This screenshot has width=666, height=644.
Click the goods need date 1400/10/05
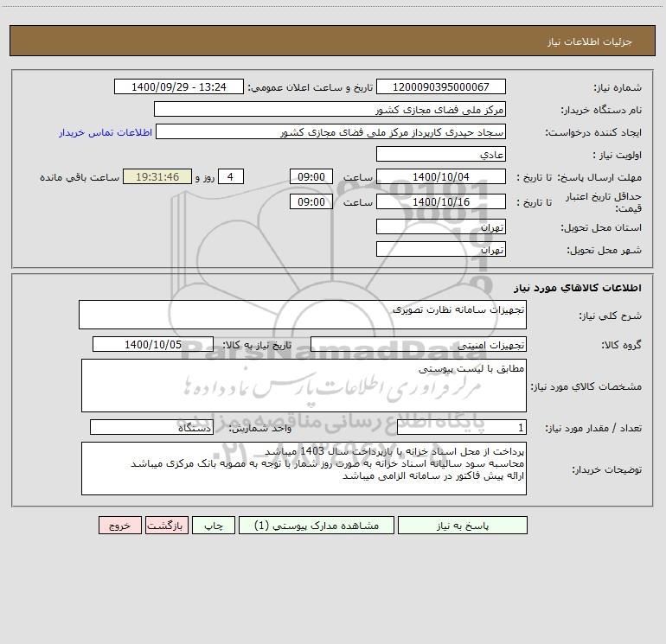point(153,344)
